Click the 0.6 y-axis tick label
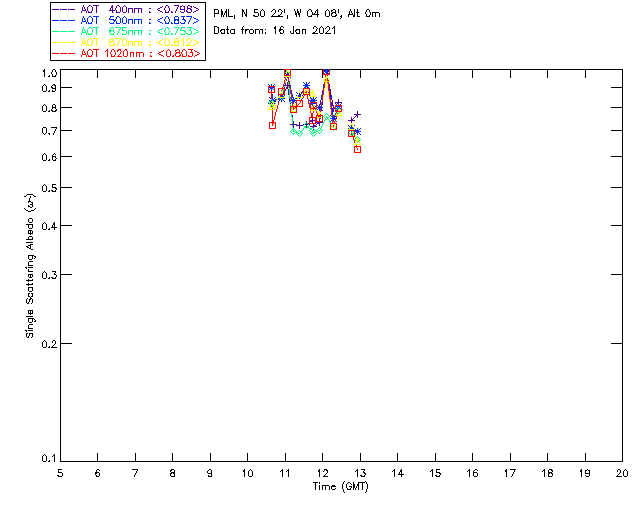640x512 pixels. tap(49, 157)
